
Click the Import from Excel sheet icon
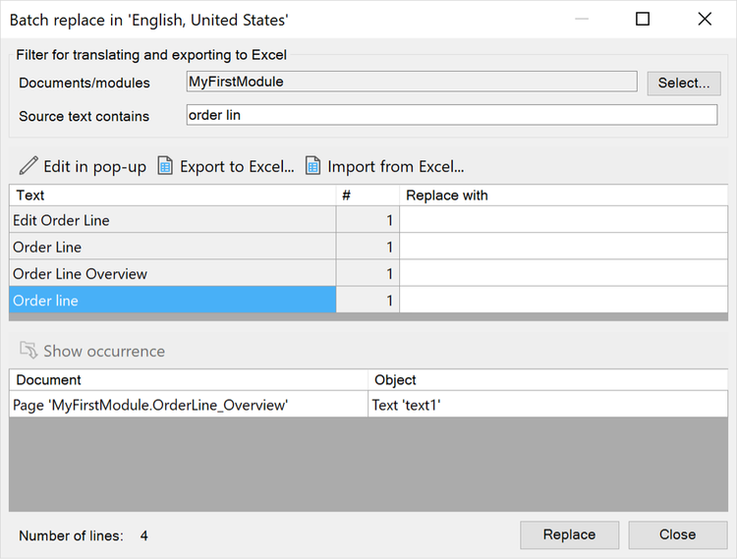(x=313, y=166)
